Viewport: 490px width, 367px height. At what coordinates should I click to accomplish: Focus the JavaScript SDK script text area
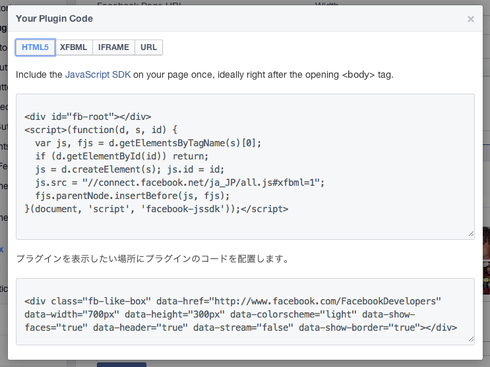tap(245, 166)
